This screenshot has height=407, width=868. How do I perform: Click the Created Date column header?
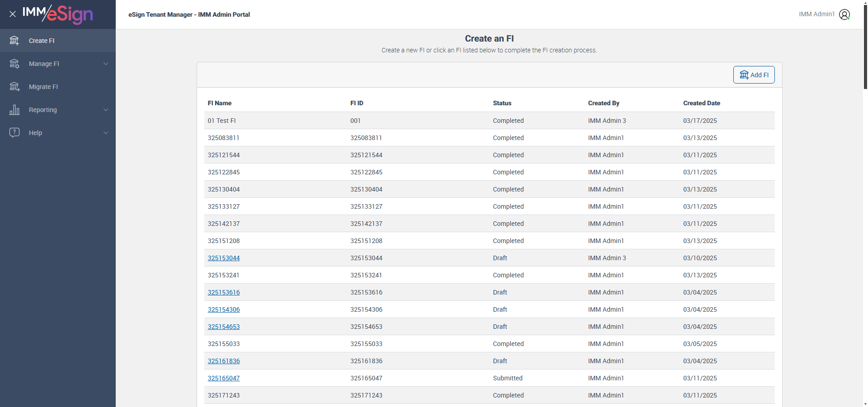pos(701,103)
